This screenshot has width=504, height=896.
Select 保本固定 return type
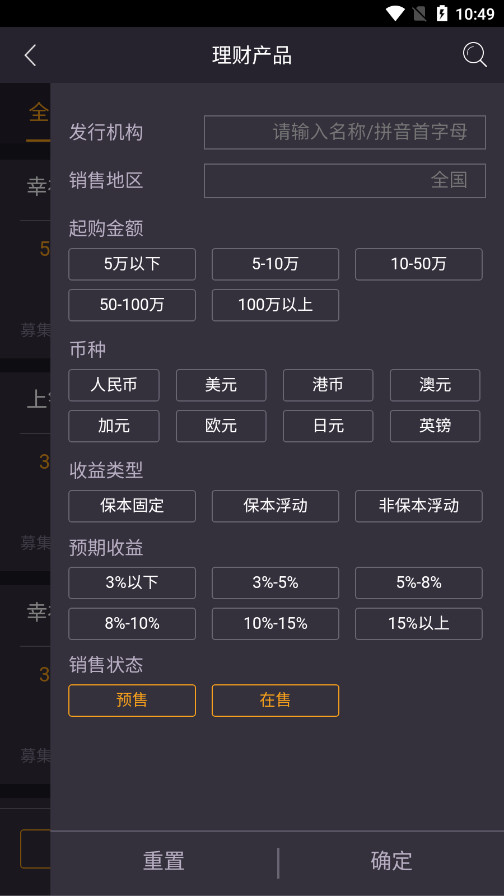coord(132,506)
